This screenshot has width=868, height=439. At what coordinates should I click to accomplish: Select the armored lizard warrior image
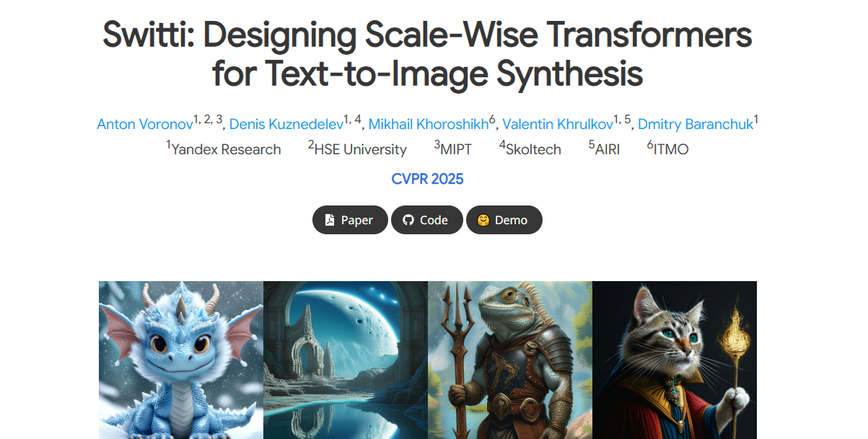point(510,360)
